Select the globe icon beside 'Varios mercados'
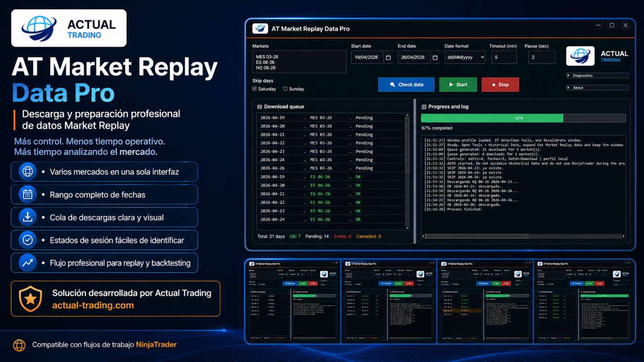644x362 pixels. coord(27,172)
